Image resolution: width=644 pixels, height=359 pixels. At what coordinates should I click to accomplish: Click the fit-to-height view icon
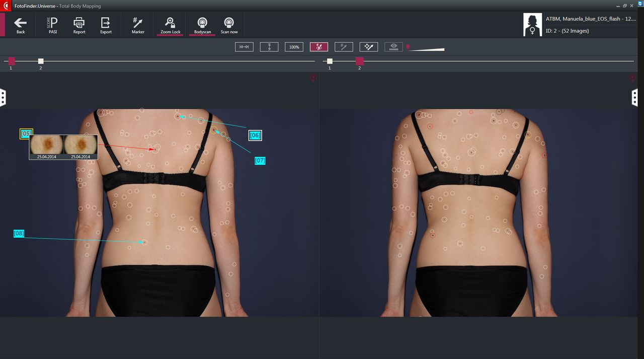[269, 47]
